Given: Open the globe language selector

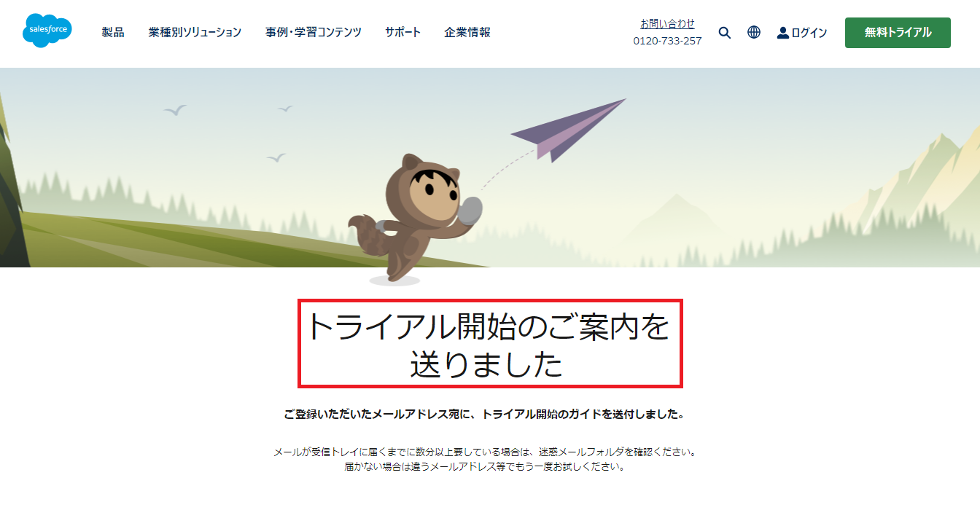Looking at the screenshot, I should [x=754, y=33].
